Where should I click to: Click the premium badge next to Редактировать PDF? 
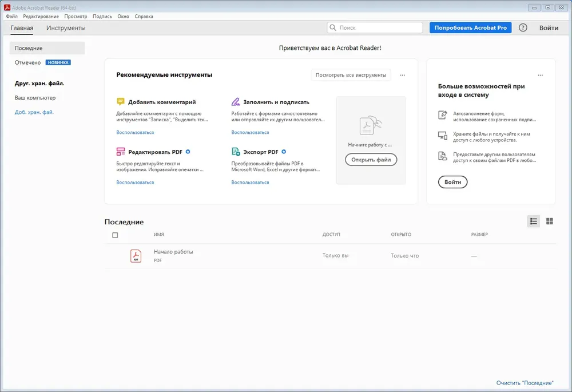(188, 152)
